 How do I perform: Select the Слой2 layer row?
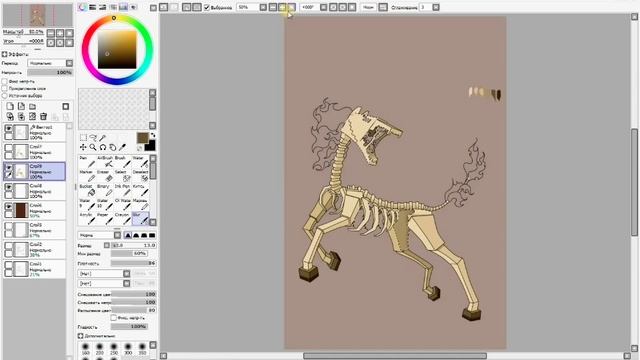tap(34, 250)
